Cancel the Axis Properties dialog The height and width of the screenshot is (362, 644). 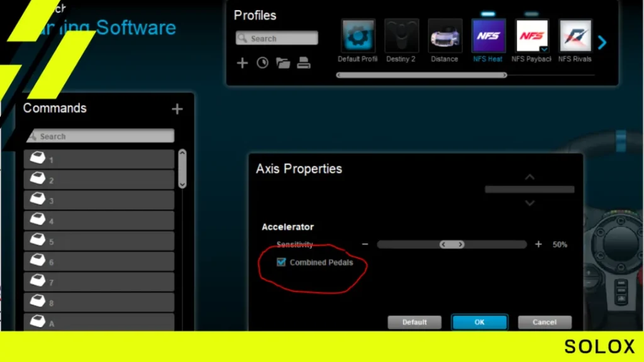[x=545, y=322]
